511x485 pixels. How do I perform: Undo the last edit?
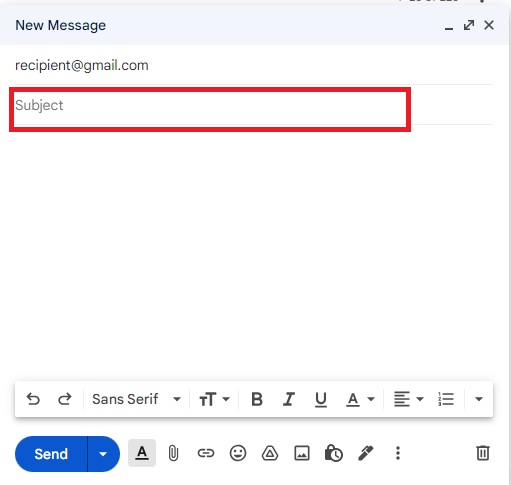pyautogui.click(x=33, y=399)
